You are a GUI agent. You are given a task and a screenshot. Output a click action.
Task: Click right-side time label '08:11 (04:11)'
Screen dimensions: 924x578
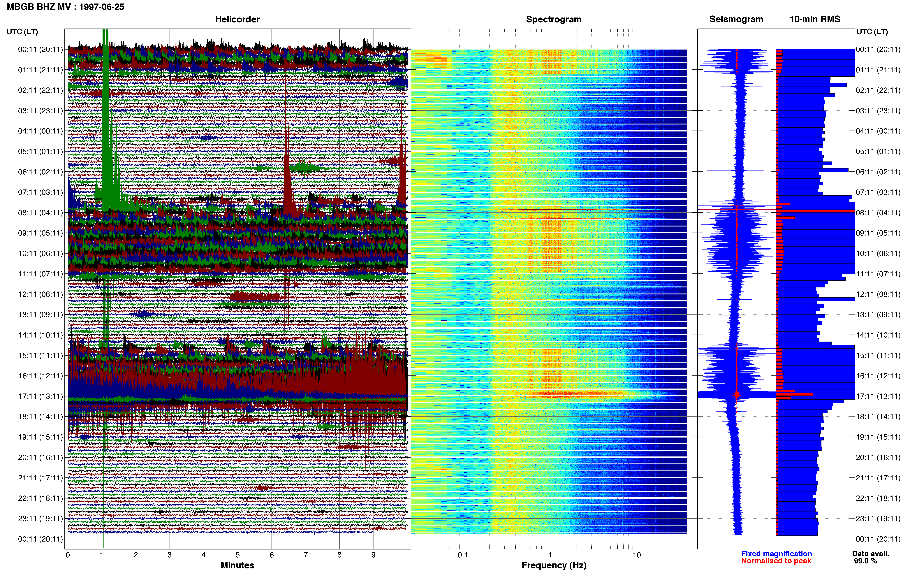coord(878,212)
